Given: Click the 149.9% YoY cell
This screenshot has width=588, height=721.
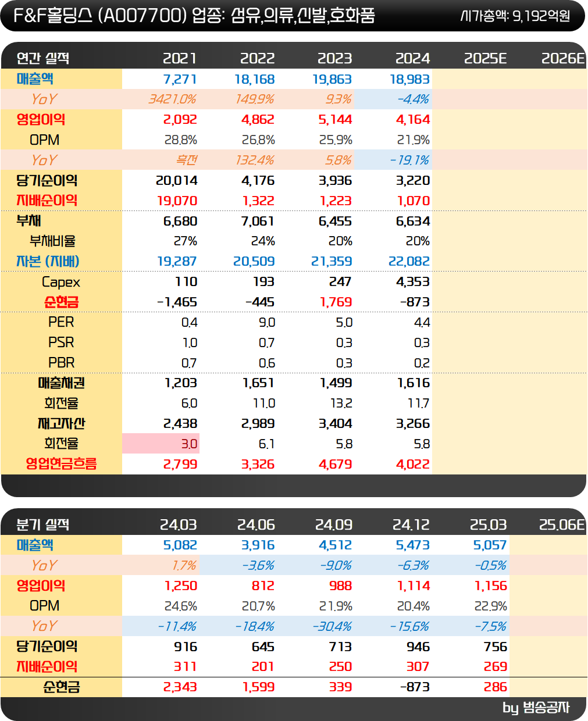Looking at the screenshot, I should tap(255, 99).
